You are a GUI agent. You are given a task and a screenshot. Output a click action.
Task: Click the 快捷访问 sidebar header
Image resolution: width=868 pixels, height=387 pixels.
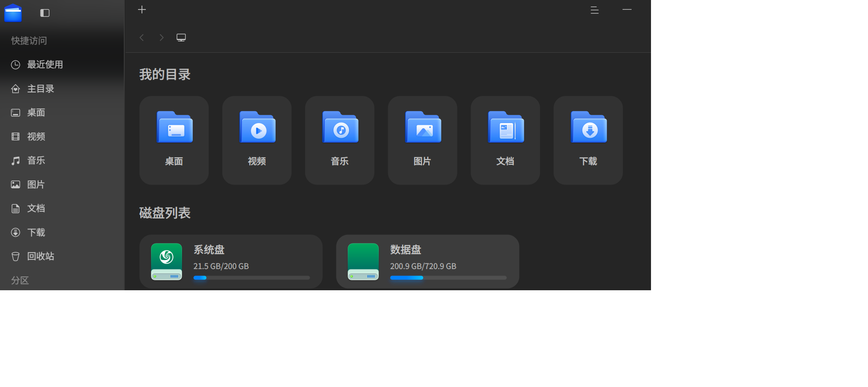29,41
